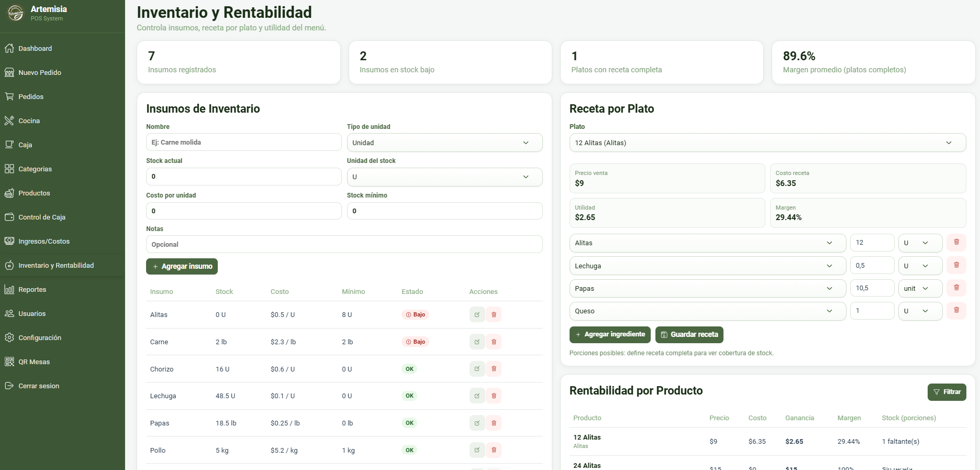Image resolution: width=980 pixels, height=470 pixels.
Task: Edit the Lechuga inventory item
Action: pyautogui.click(x=477, y=396)
